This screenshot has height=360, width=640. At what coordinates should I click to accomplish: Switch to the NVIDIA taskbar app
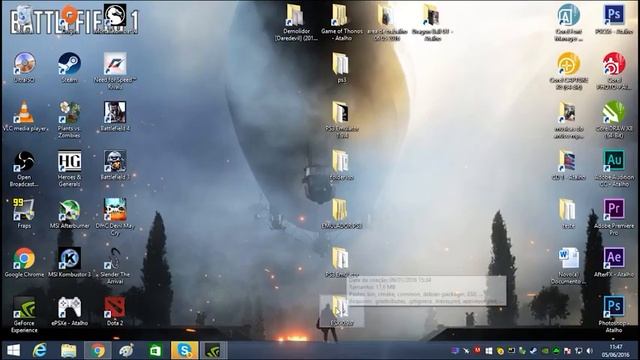click(213, 350)
